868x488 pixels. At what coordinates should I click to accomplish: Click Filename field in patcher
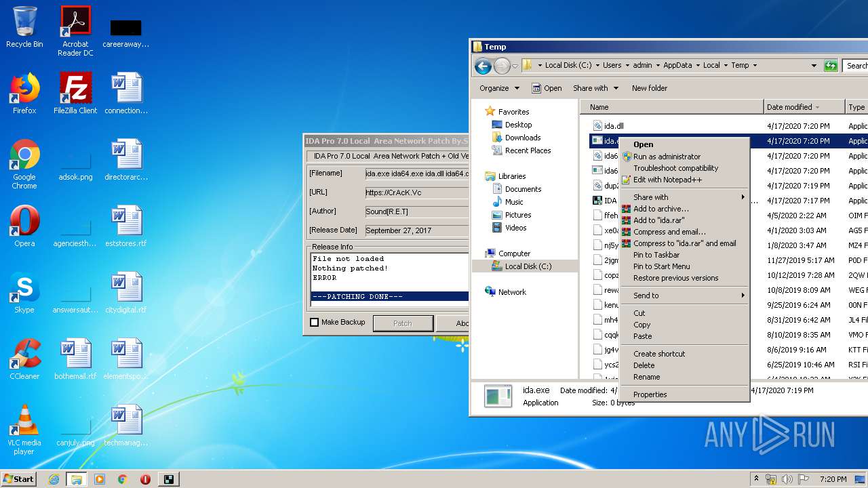(416, 174)
